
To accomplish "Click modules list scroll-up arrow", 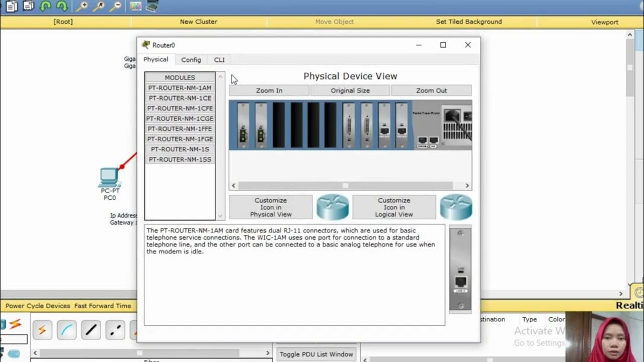I will pyautogui.click(x=220, y=76).
